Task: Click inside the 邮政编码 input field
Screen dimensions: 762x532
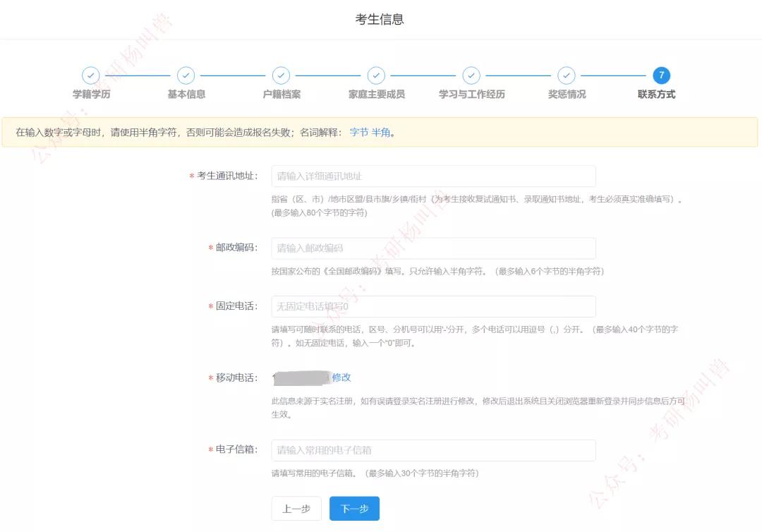Action: pos(432,248)
